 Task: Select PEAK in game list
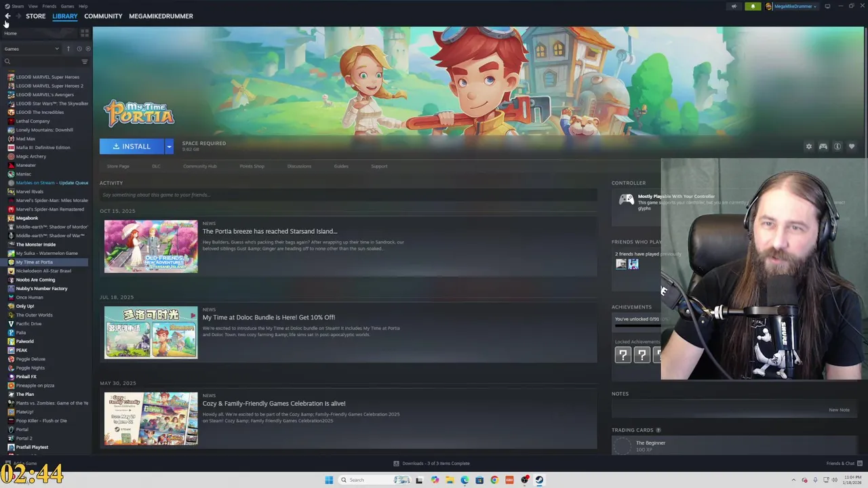point(22,350)
